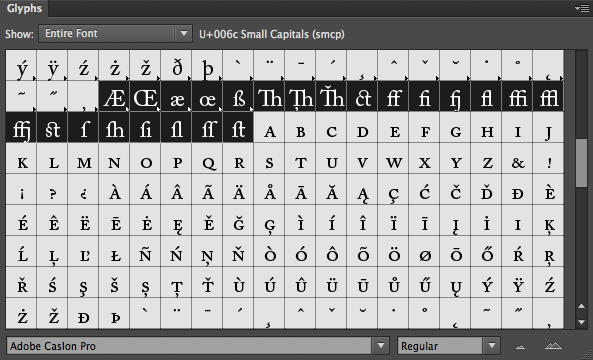The height and width of the screenshot is (360, 593).
Task: Select the long s t ligature glyph
Action: click(x=238, y=127)
